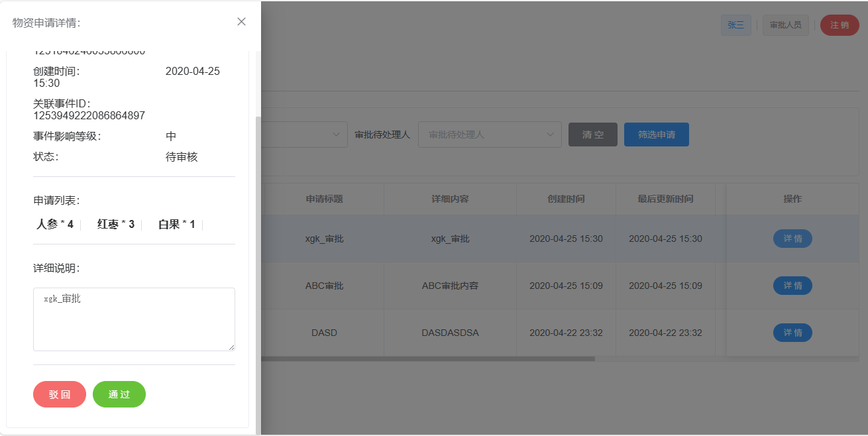868x436 pixels.
Task: Open 详情 for the ABC审批 row
Action: point(792,285)
